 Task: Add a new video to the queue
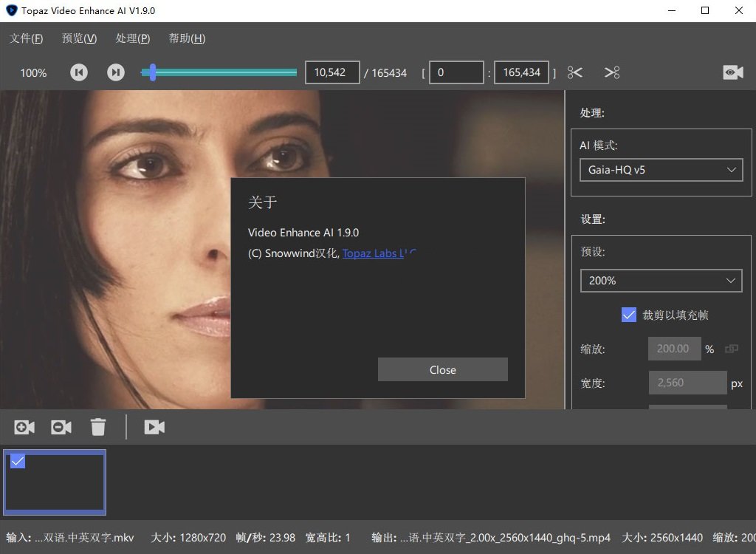24,427
